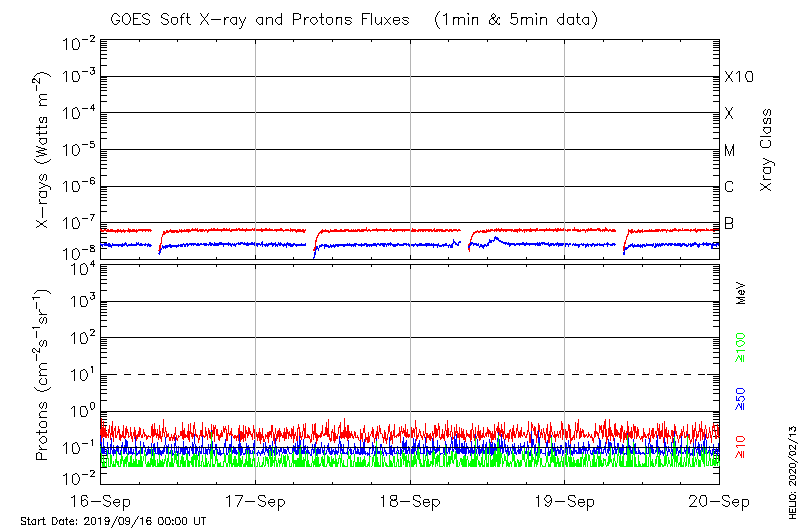This screenshot has width=800, height=530.
Task: Click the "Start Date: 2019/09/16 00:00 UT" text
Action: (113, 521)
